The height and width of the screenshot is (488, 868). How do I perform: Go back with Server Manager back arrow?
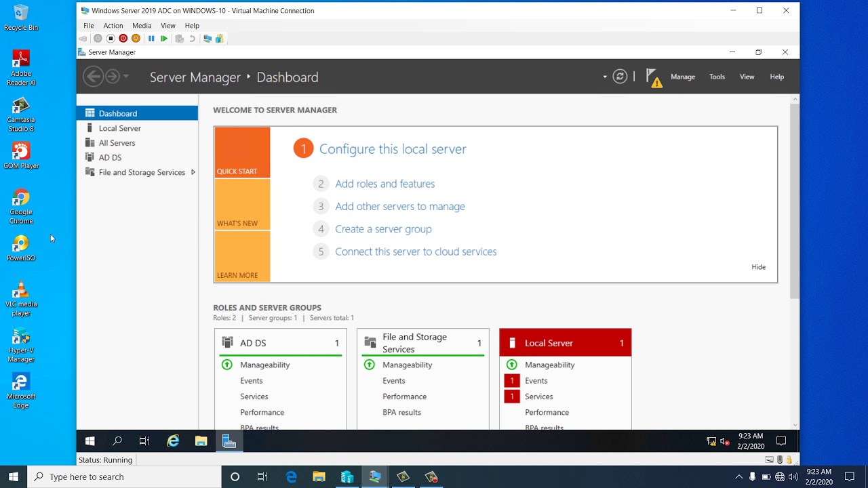[93, 77]
